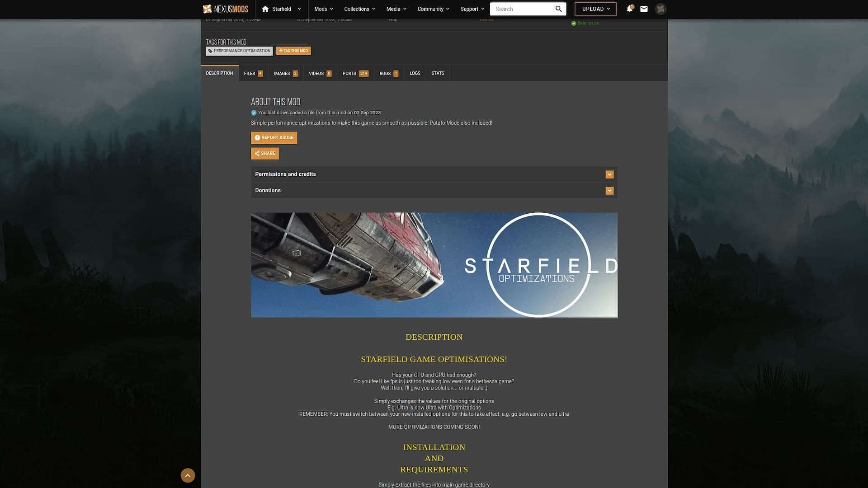
Task: Click the search magnifier icon
Action: click(x=559, y=8)
